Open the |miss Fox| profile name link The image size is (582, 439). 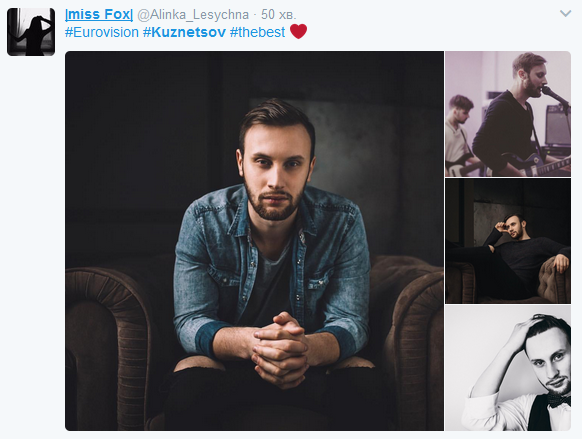(x=99, y=14)
